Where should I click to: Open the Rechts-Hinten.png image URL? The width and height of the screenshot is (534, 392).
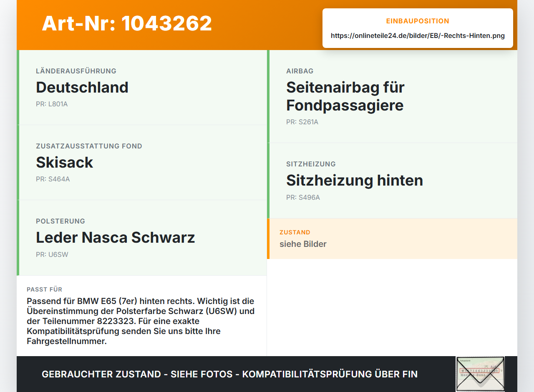418,36
